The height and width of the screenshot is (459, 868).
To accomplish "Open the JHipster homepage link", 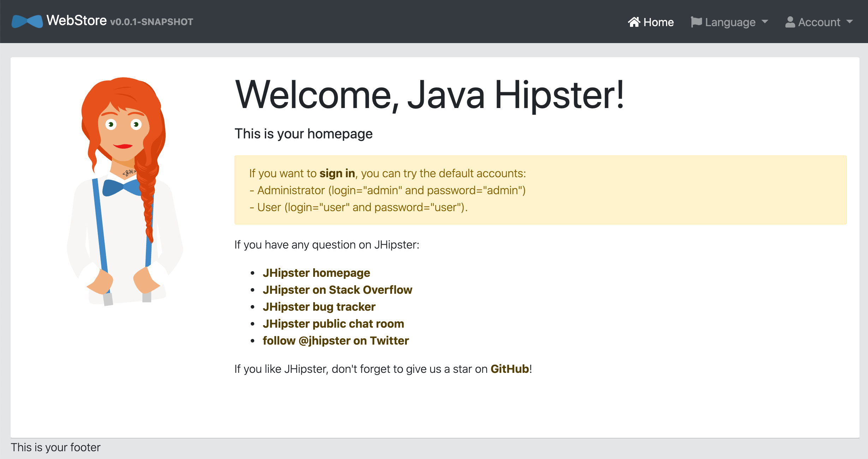I will pyautogui.click(x=316, y=273).
